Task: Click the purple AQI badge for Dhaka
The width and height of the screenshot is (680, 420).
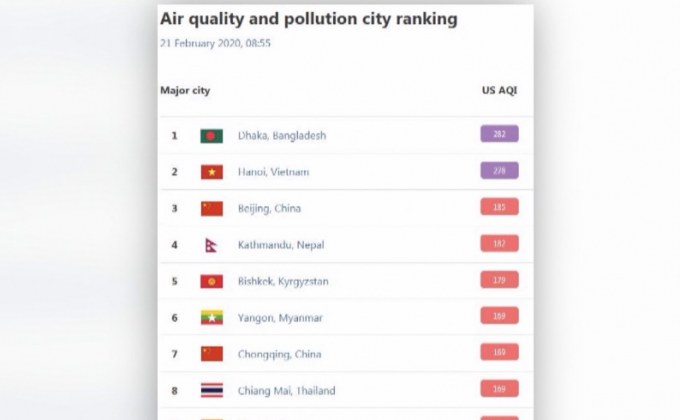Action: coord(499,134)
